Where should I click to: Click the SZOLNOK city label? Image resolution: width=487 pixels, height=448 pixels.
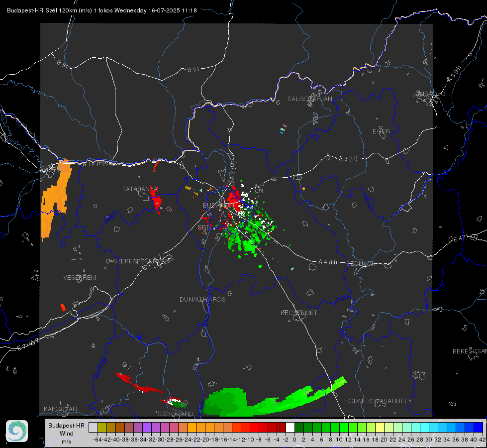pyautogui.click(x=361, y=263)
